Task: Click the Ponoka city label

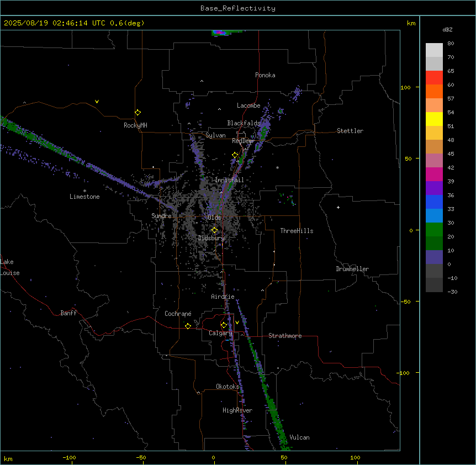Action: (x=265, y=75)
